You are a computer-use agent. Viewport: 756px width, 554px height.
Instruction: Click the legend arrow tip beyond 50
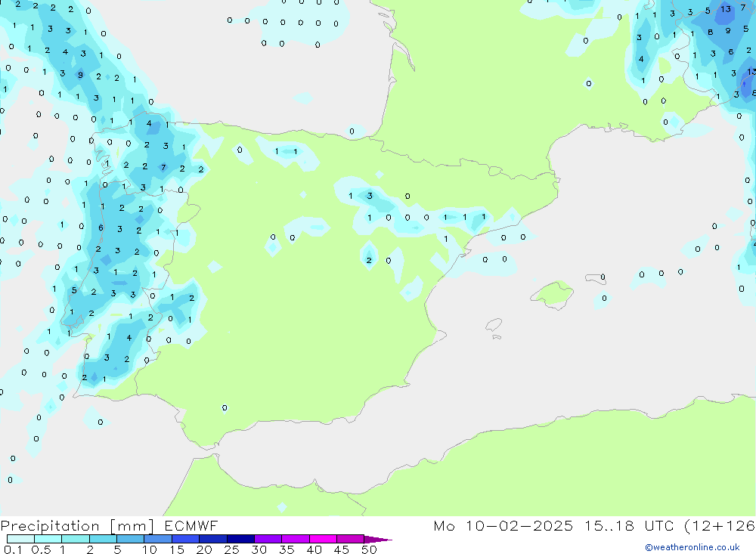[x=379, y=539]
